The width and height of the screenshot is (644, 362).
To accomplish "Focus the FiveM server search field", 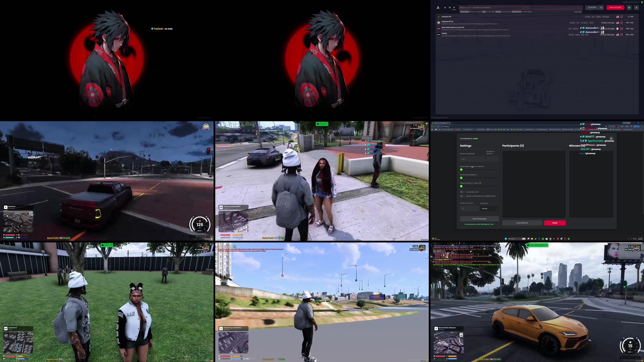I will [x=521, y=7].
